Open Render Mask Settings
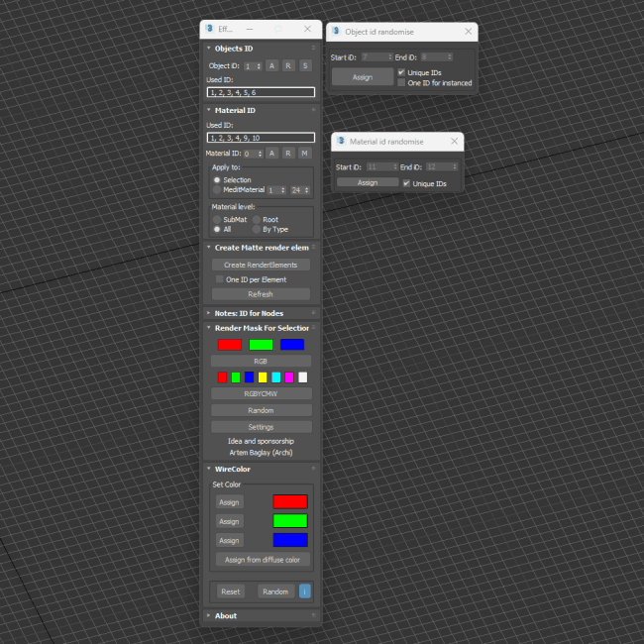This screenshot has height=644, width=644. [262, 427]
